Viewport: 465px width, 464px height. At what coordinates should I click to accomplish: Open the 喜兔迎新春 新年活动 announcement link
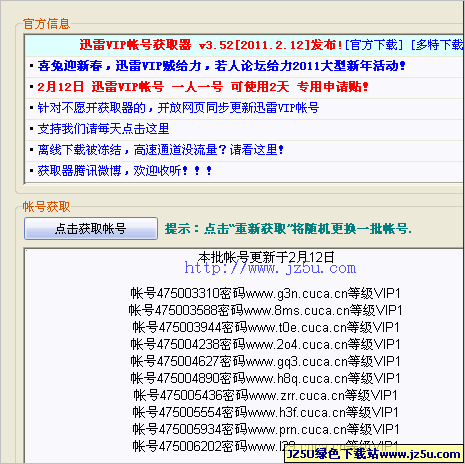(x=221, y=66)
